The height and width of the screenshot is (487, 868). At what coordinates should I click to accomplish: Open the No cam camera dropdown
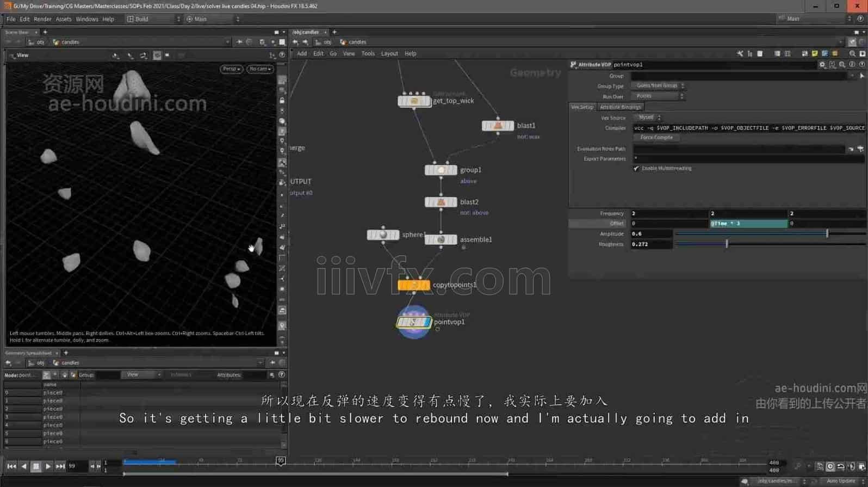coord(260,69)
